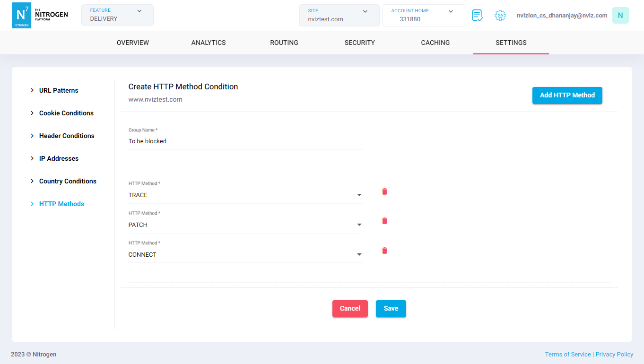Image resolution: width=644 pixels, height=364 pixels.
Task: Expand URL Patterns in the sidebar
Action: click(x=59, y=90)
